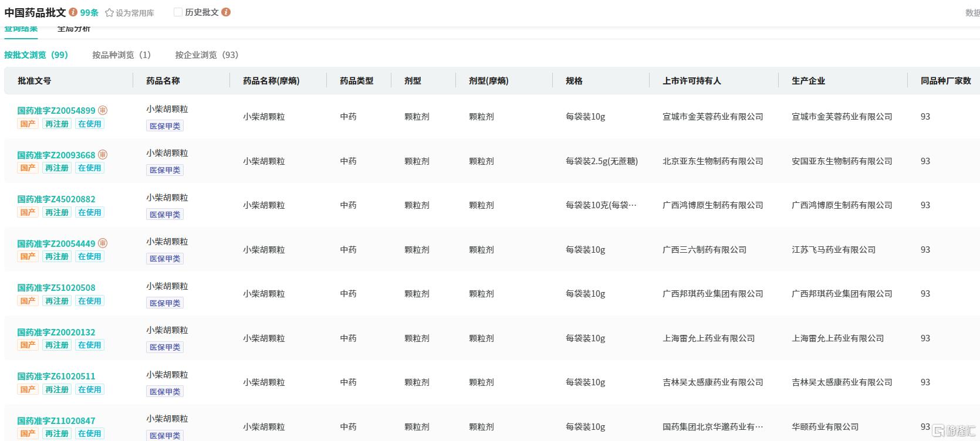The height and width of the screenshot is (441, 980).
Task: Click 设为常用库 button
Action: 130,12
